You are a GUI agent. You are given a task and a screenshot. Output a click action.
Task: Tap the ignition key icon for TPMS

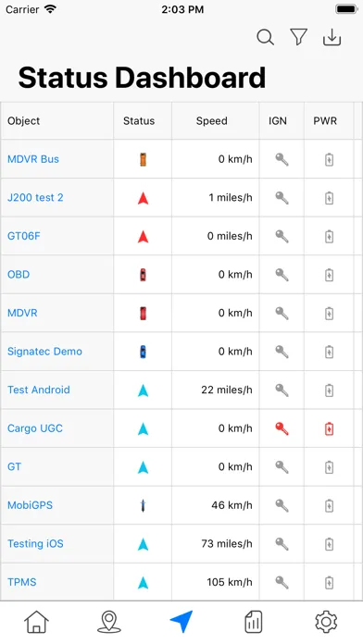pos(282,582)
